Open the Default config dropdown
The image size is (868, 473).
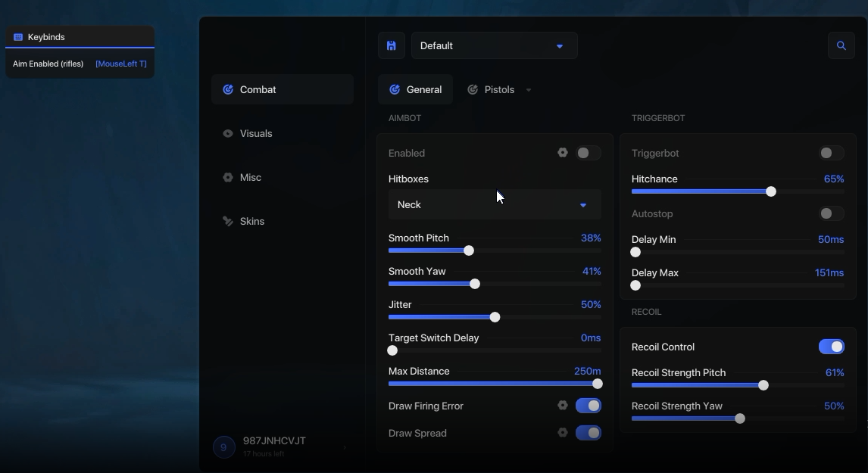click(495, 46)
